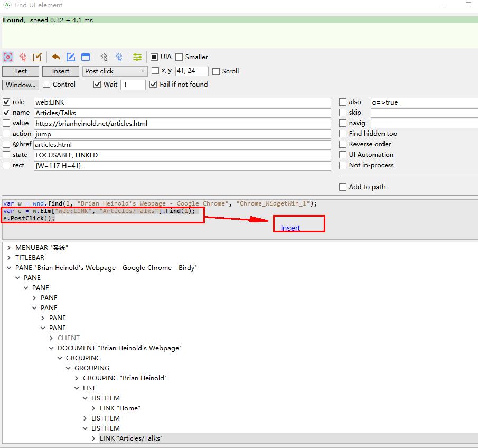Select the TITLEBAR tree item

(x=30, y=258)
